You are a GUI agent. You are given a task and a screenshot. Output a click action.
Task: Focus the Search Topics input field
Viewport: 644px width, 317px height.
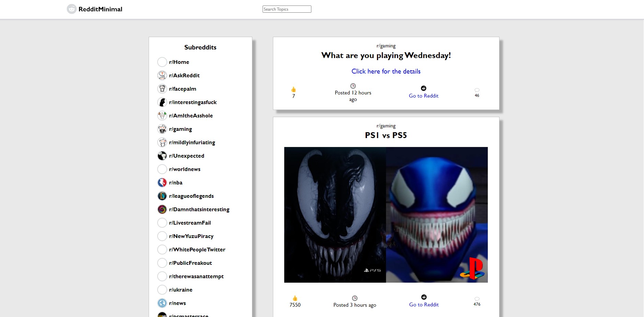coord(287,9)
